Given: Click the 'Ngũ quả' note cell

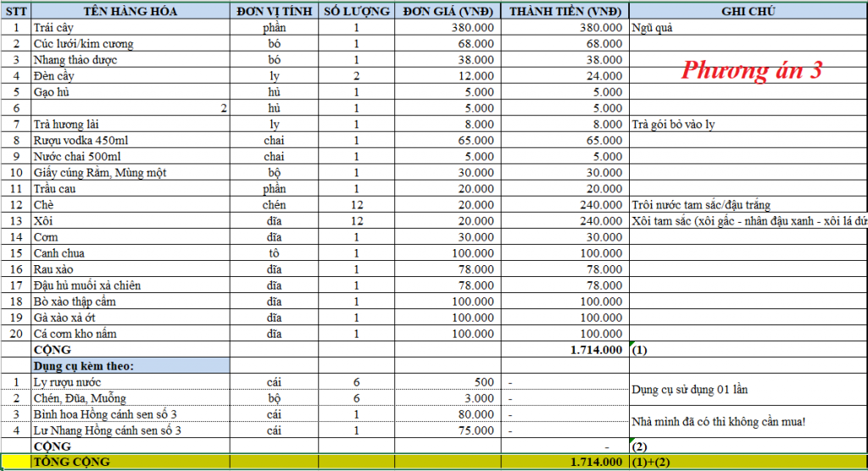Looking at the screenshot, I should click(x=748, y=27).
